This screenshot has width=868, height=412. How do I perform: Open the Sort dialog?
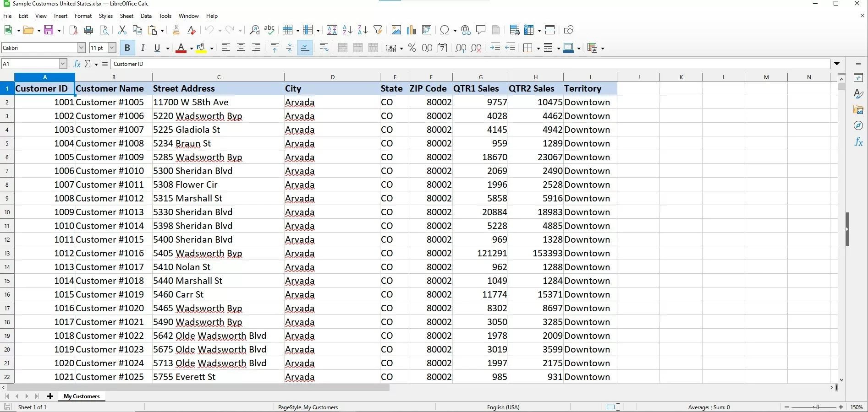(x=332, y=30)
